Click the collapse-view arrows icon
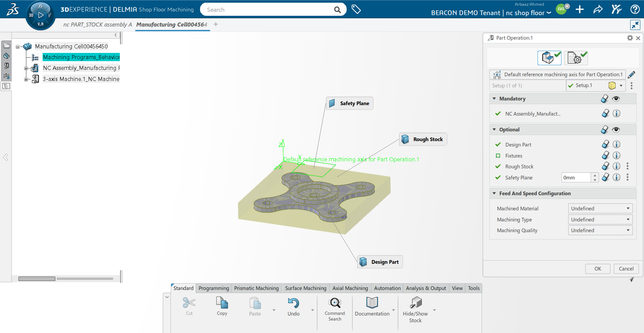This screenshot has height=333, width=644. pos(635,25)
